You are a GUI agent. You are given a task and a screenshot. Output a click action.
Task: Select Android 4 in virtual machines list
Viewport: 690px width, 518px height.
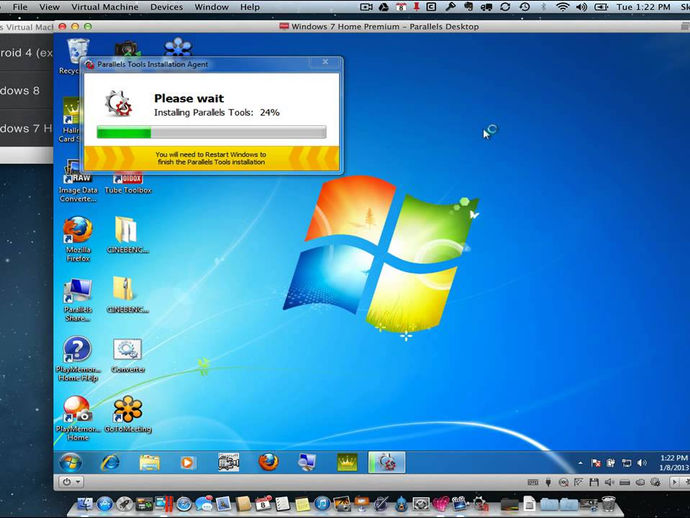(x=26, y=53)
